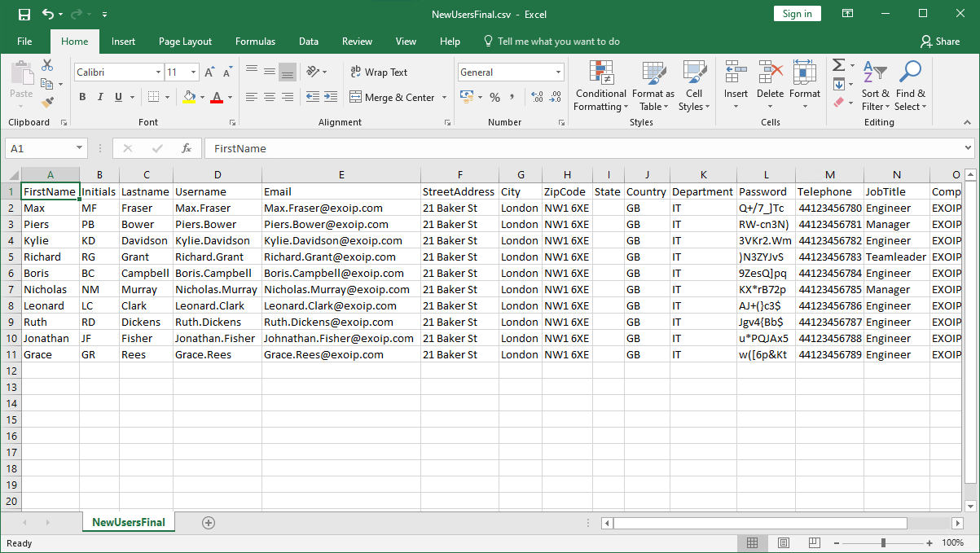The height and width of the screenshot is (553, 980).
Task: Select cell E5 containing Richard.Grant@exoip.com
Action: click(341, 257)
